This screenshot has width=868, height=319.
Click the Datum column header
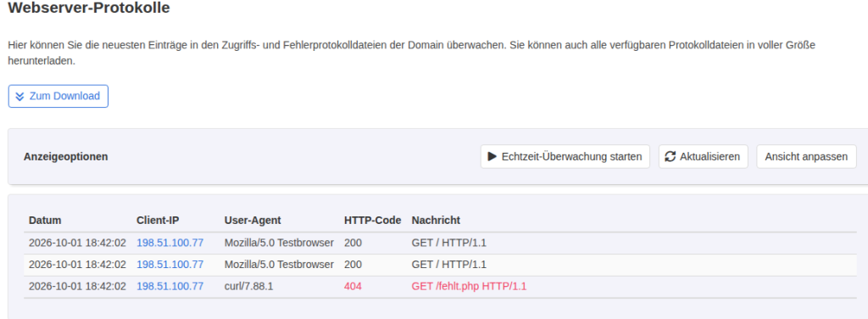(46, 221)
